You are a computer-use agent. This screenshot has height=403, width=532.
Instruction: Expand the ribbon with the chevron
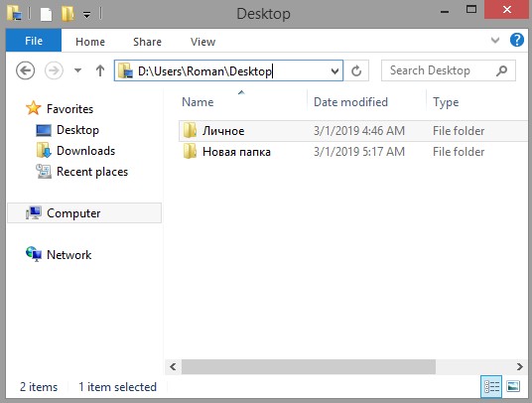point(495,41)
